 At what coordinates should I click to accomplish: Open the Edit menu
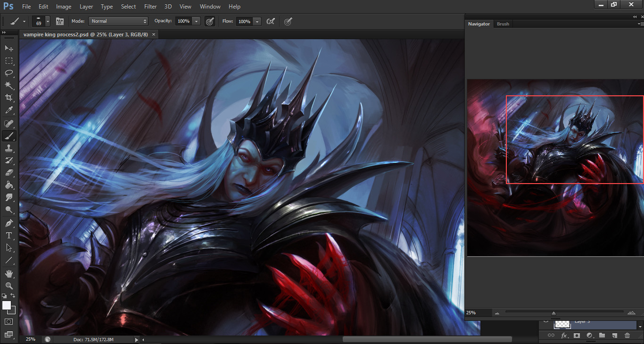(x=43, y=7)
